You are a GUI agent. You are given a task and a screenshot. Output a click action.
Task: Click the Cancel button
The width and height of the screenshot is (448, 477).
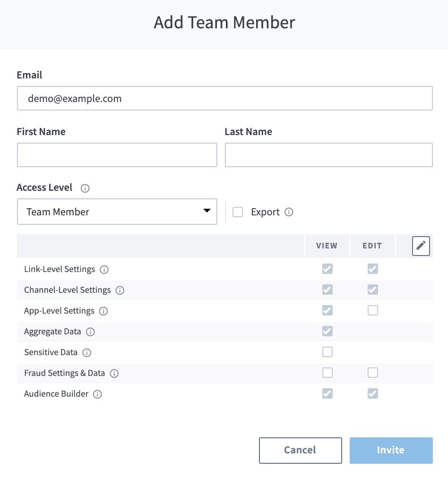[x=301, y=451]
